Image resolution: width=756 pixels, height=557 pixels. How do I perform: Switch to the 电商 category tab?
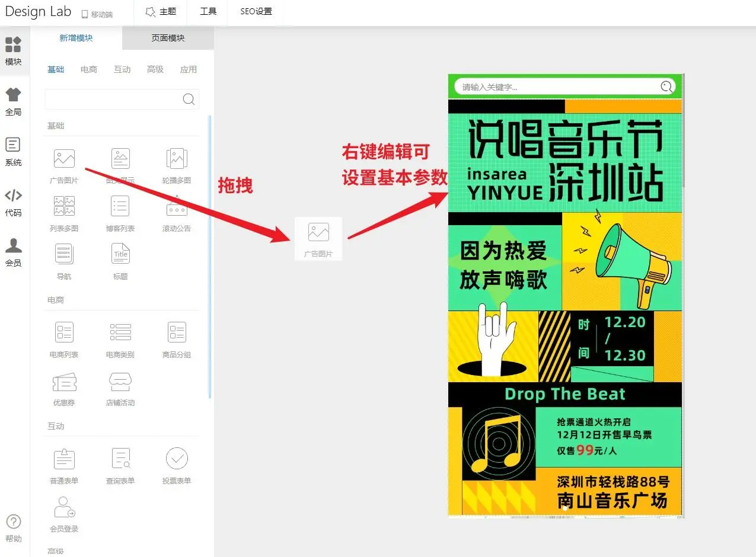[89, 69]
